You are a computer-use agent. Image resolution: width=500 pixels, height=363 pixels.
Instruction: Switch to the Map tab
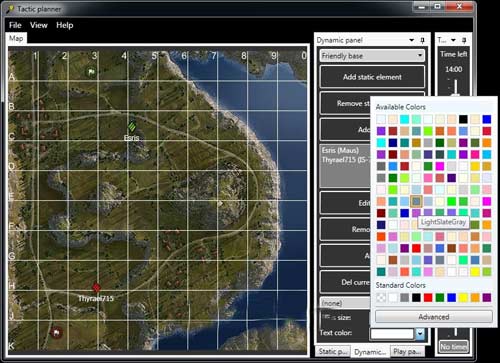click(x=16, y=38)
